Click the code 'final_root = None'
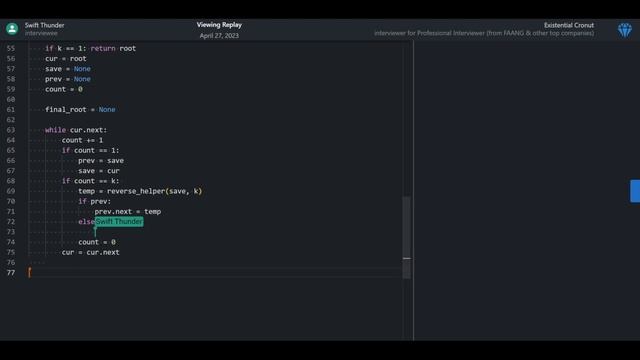 click(x=80, y=109)
